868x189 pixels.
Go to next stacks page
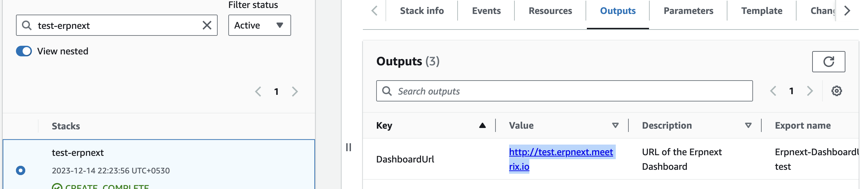click(295, 92)
